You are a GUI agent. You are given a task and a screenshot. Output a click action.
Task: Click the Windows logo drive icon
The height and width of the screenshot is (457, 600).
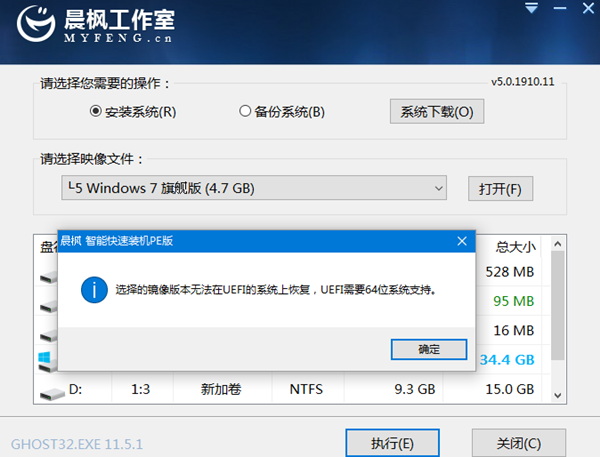coord(50,358)
